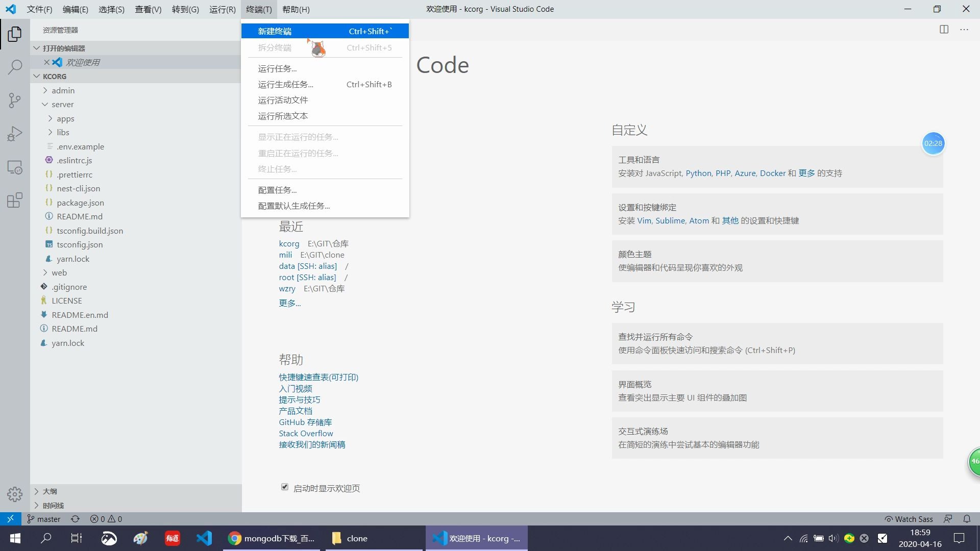Click the synchronize changes icon
The image size is (980, 551).
click(75, 519)
